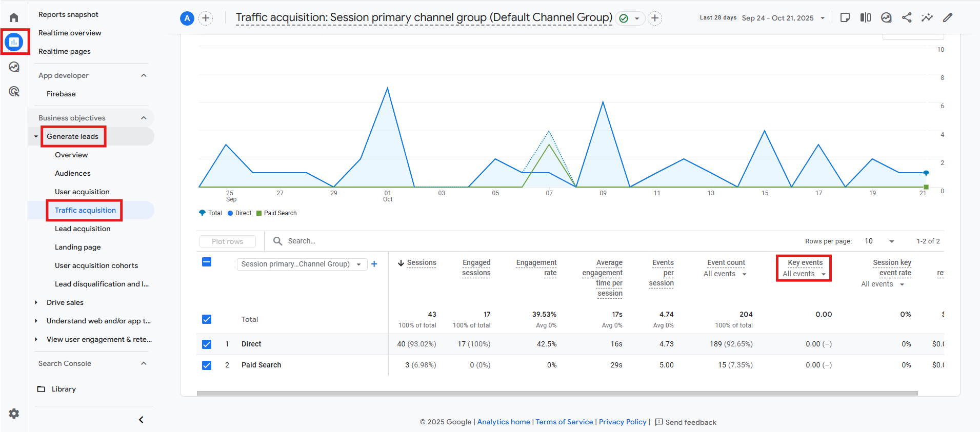Image resolution: width=980 pixels, height=432 pixels.
Task: Uncheck the Direct row checkbox
Action: pyautogui.click(x=207, y=344)
